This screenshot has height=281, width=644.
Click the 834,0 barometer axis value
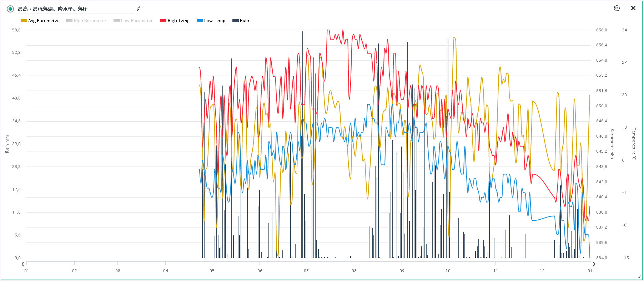click(x=602, y=258)
